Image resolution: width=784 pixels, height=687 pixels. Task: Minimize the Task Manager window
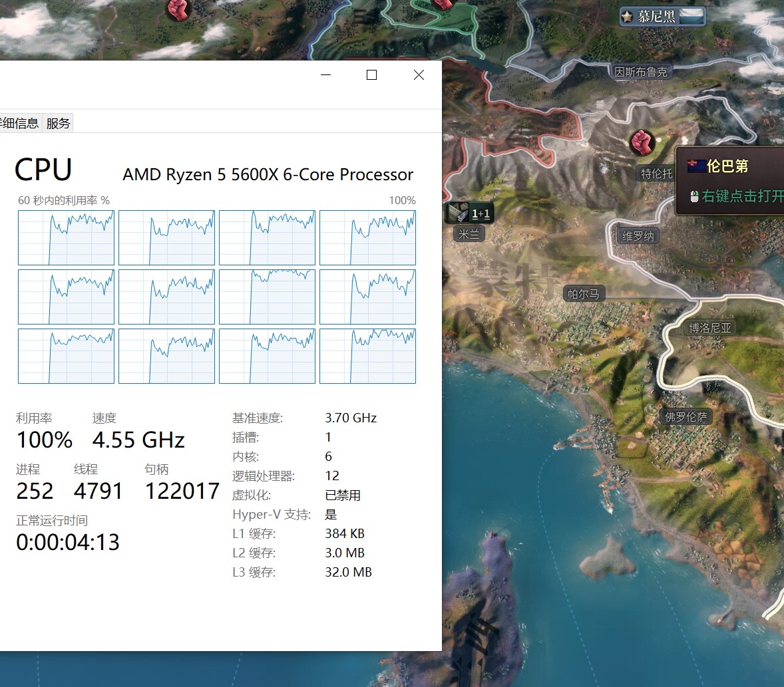[325, 75]
